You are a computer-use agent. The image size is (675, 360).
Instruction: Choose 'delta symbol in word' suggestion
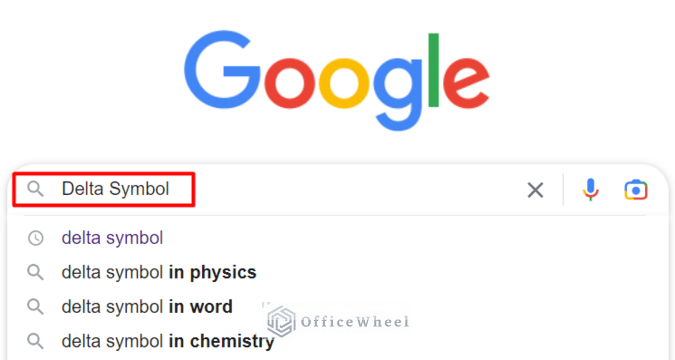pos(147,307)
